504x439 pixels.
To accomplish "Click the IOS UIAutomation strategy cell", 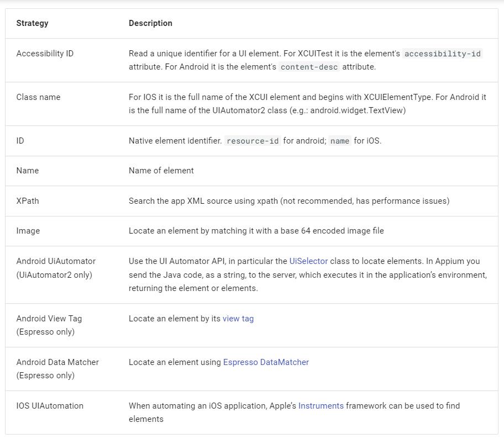I will click(x=50, y=406).
